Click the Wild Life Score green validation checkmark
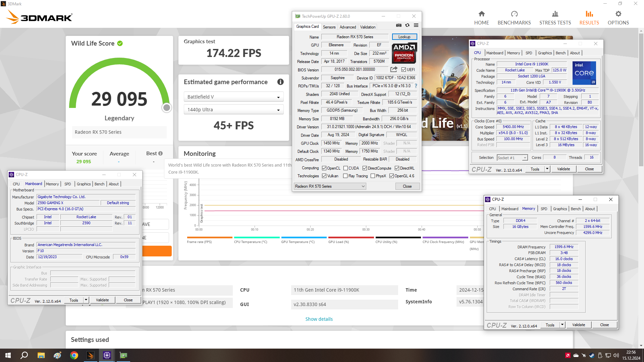 pos(120,43)
